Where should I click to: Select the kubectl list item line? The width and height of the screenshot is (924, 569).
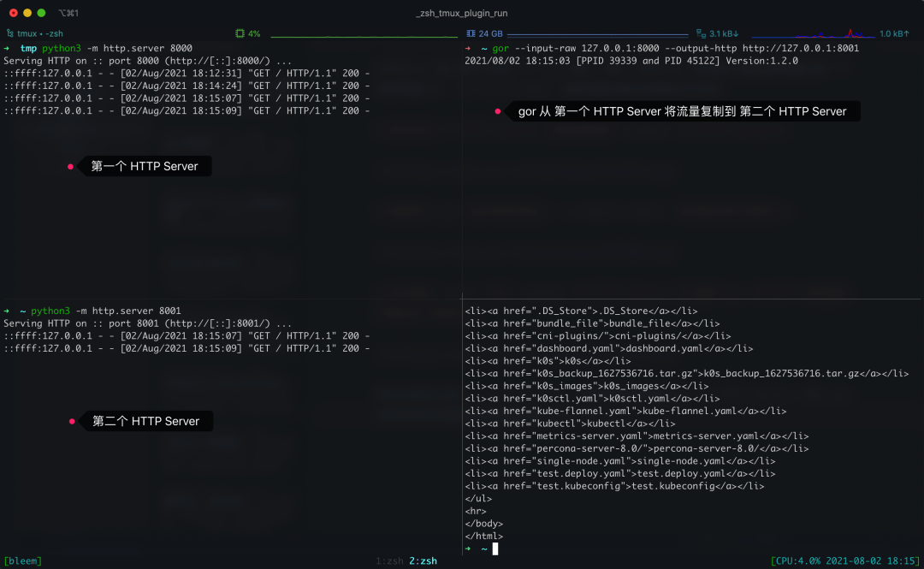570,424
